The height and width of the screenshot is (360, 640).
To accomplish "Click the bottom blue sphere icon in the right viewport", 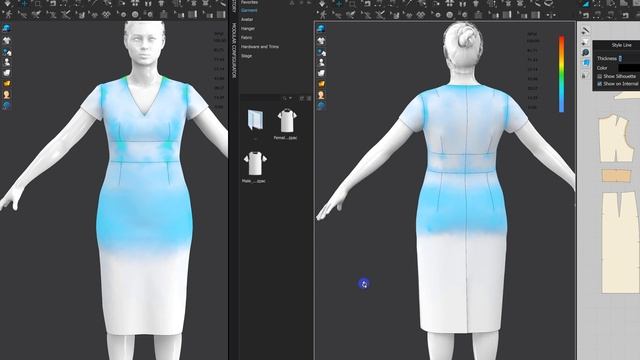I will click(321, 106).
